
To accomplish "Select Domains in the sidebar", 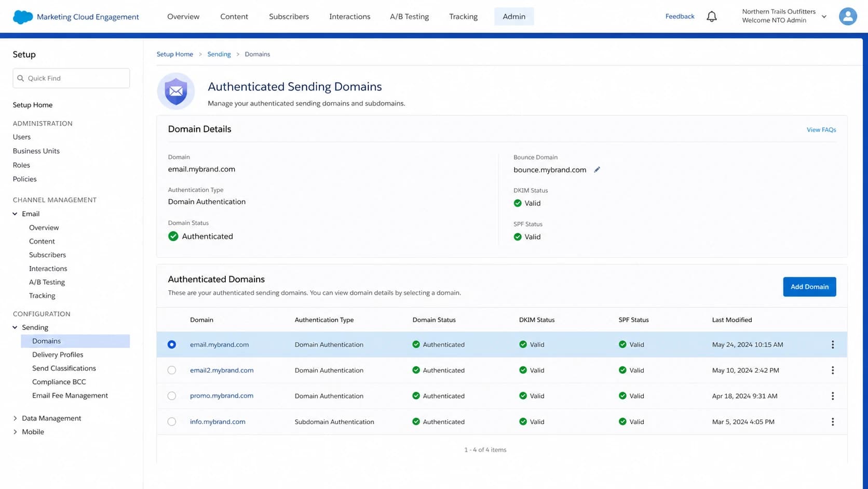I will [75, 341].
